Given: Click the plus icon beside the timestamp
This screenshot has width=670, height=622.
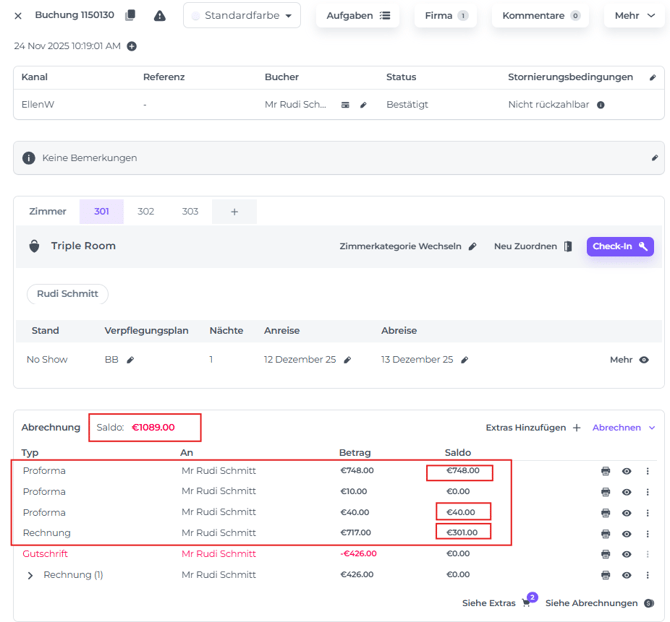Looking at the screenshot, I should pyautogui.click(x=132, y=46).
